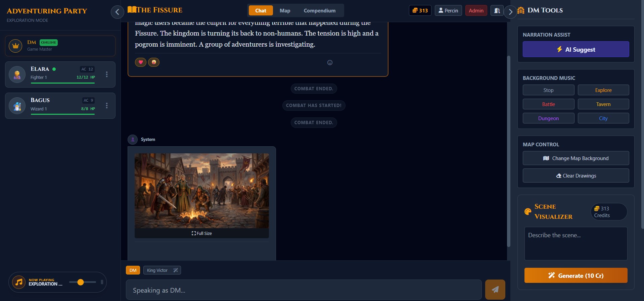Open Elara's three-dot options menu
The width and height of the screenshot is (644, 301).
(x=107, y=74)
